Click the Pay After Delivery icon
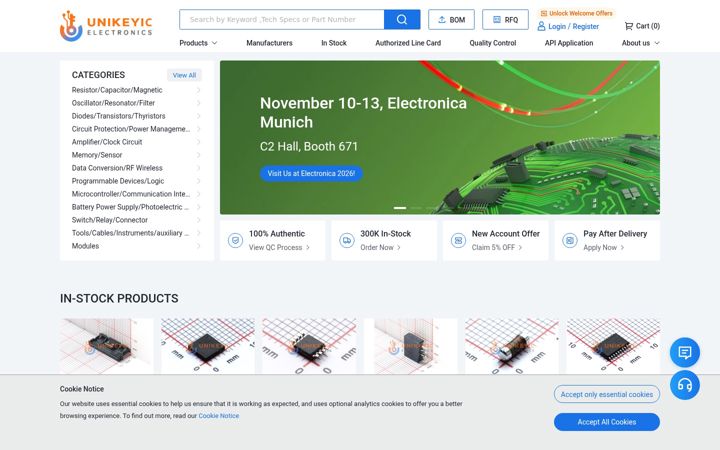This screenshot has width=720, height=450. coord(570,240)
